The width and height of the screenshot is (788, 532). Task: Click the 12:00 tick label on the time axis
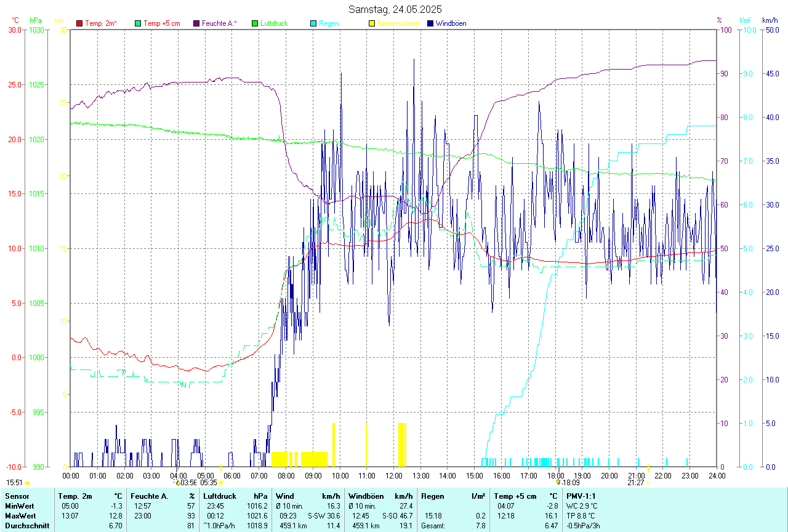393,475
